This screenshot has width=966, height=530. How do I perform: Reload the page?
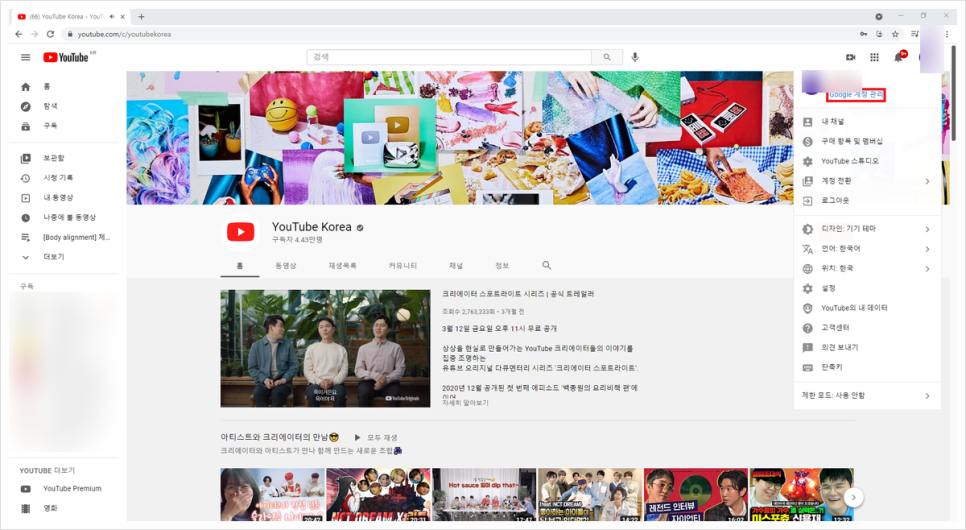coord(51,34)
